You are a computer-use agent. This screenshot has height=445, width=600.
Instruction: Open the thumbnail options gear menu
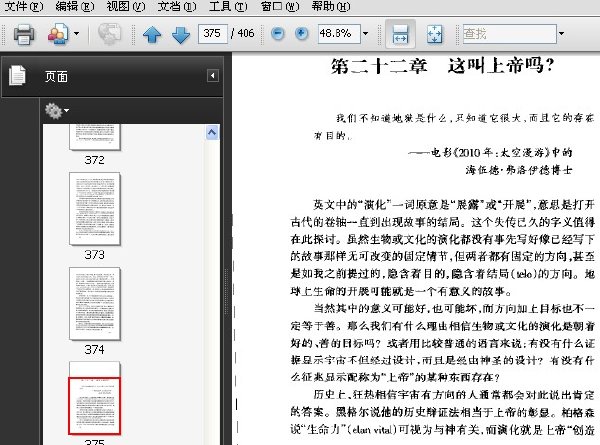click(x=56, y=110)
